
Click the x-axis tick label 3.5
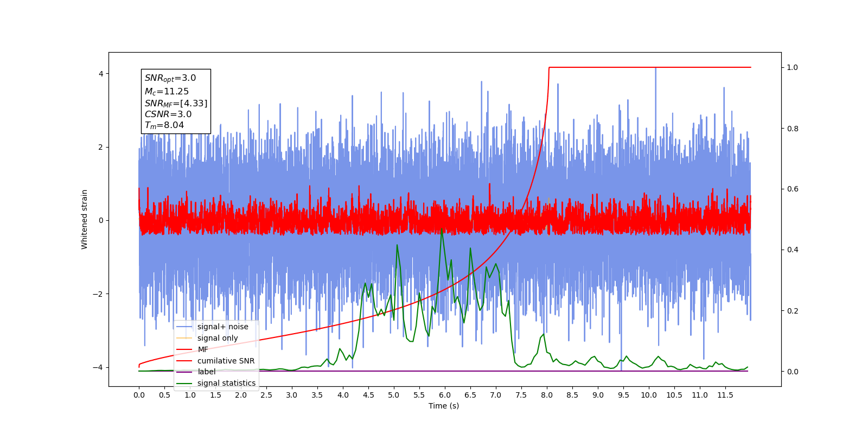pos(317,395)
